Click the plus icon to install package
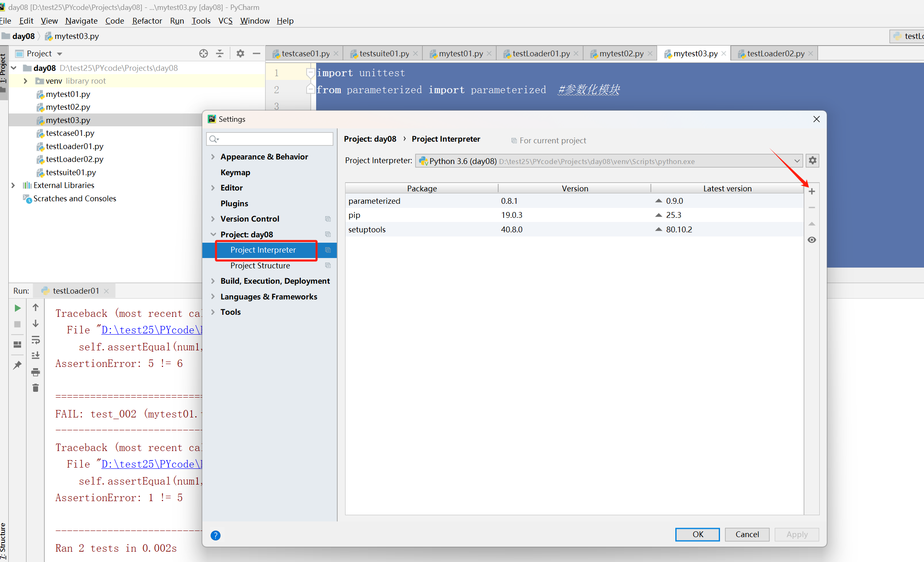Image resolution: width=924 pixels, height=562 pixels. coord(811,191)
